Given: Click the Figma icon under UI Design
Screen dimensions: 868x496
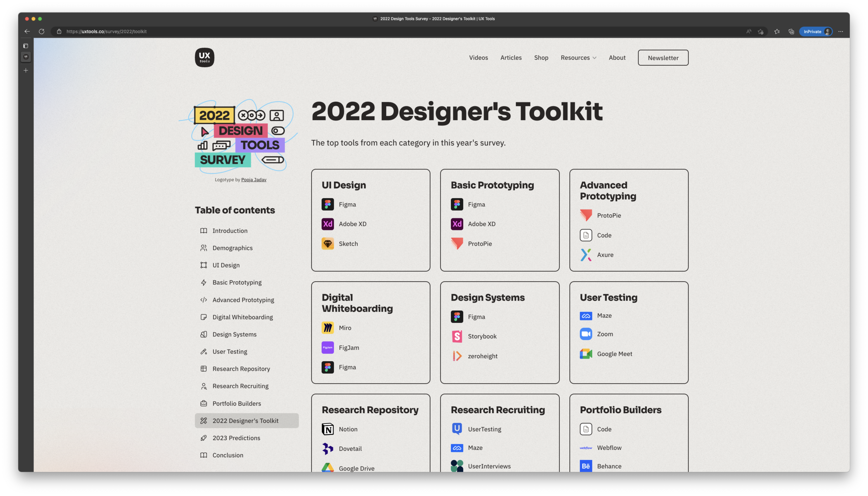Looking at the screenshot, I should click(327, 204).
